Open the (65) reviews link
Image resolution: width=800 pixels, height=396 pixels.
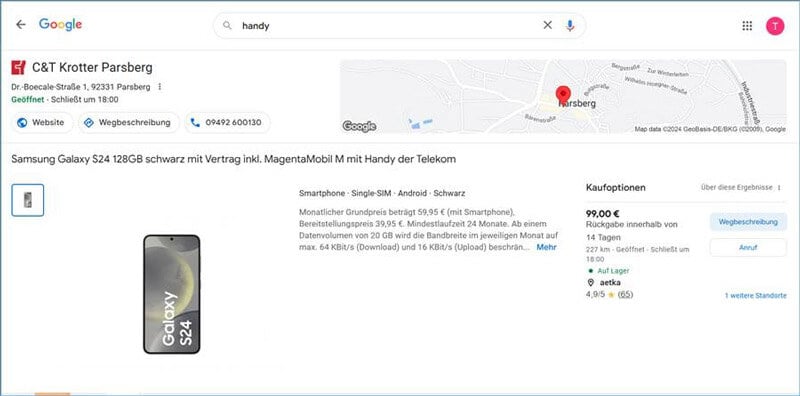pyautogui.click(x=625, y=294)
